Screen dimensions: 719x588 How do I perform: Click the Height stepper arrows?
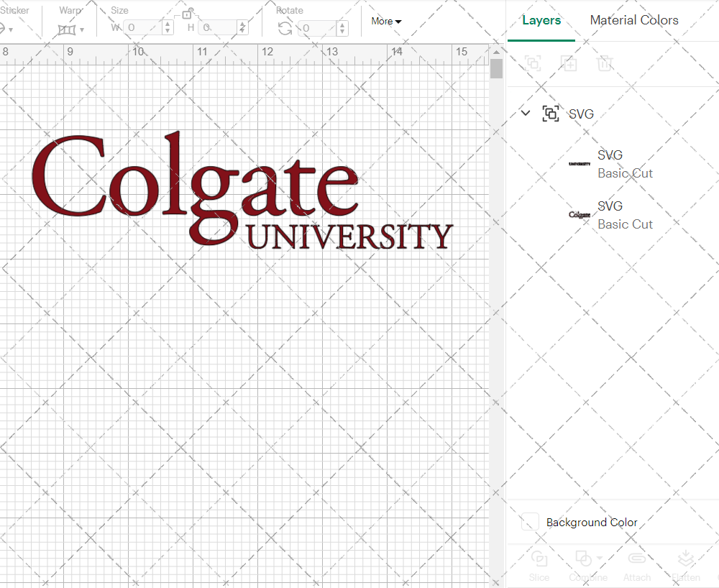243,28
